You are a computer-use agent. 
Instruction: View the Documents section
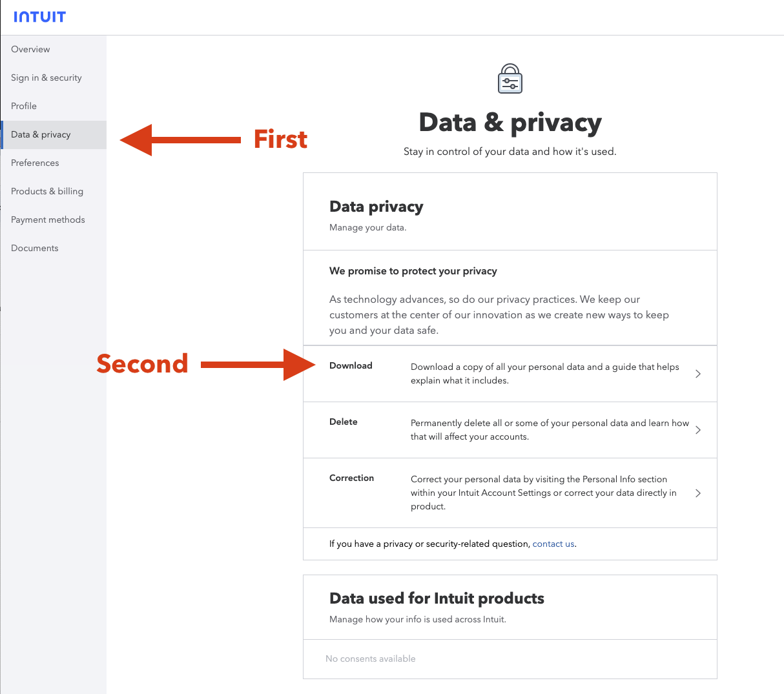point(34,248)
